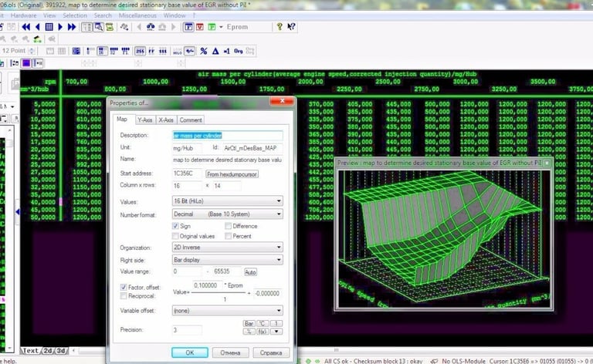Open help with yellow question mark icon

click(280, 26)
